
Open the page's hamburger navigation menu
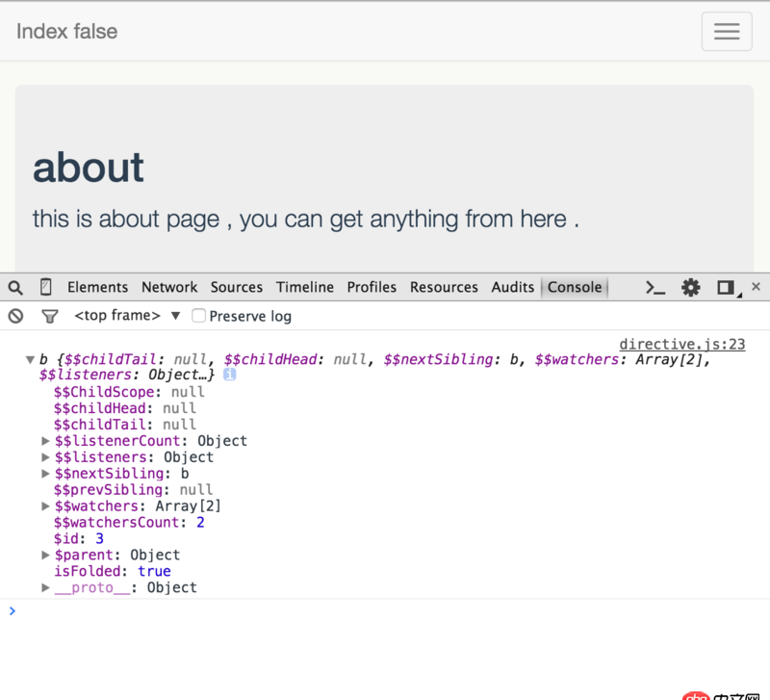coord(727,31)
